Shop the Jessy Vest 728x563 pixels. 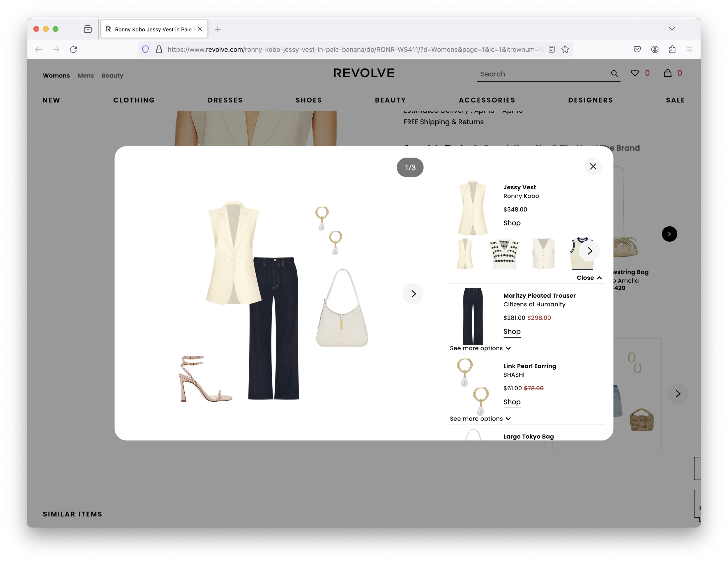512,223
